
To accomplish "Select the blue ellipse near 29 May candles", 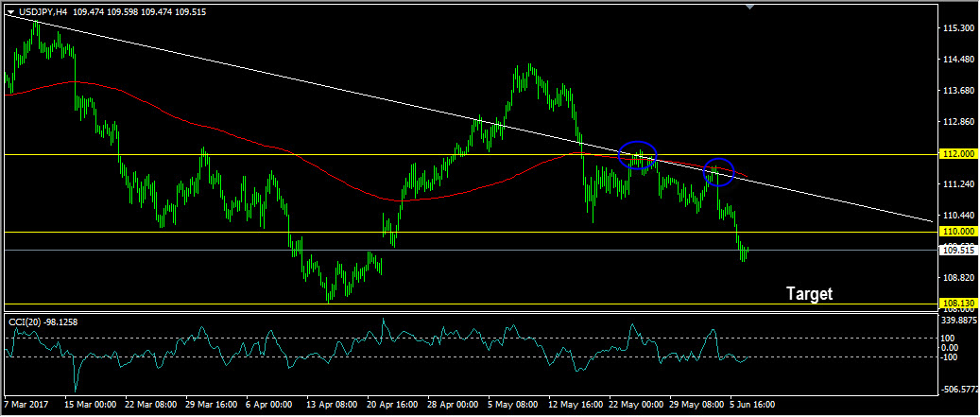I will [719, 172].
